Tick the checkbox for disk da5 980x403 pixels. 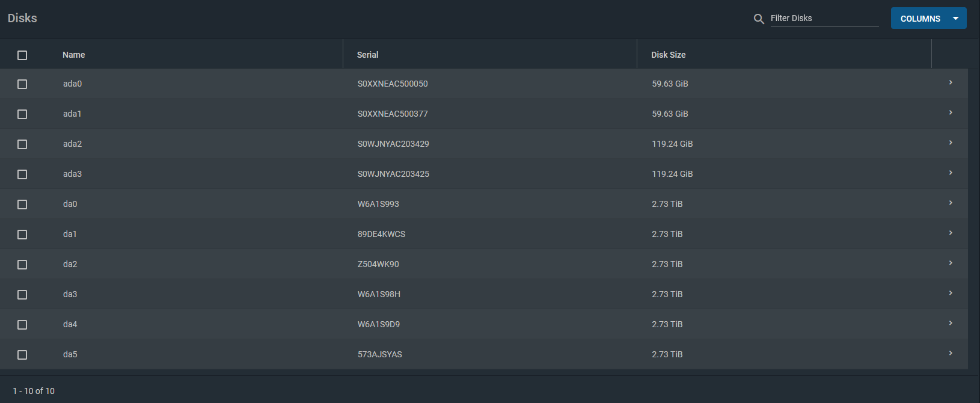click(22, 355)
